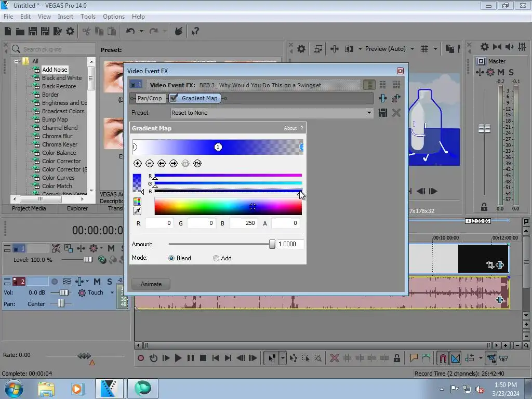Image resolution: width=532 pixels, height=399 pixels.
Task: Click the New project icon
Action: pyautogui.click(x=8, y=31)
